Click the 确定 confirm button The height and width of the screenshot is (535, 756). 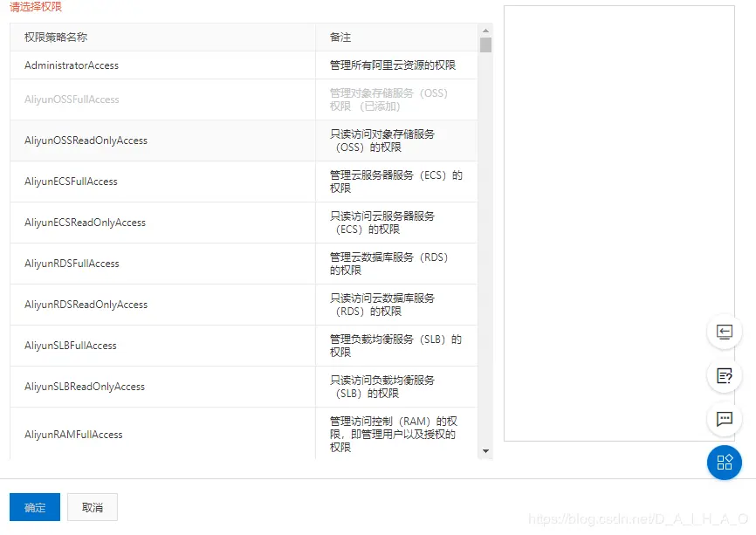[x=35, y=507]
